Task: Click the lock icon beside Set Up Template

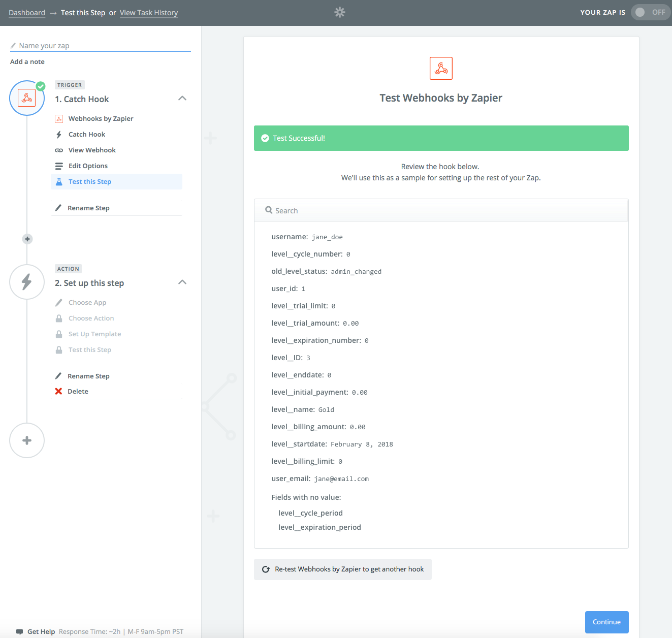Action: [x=59, y=334]
